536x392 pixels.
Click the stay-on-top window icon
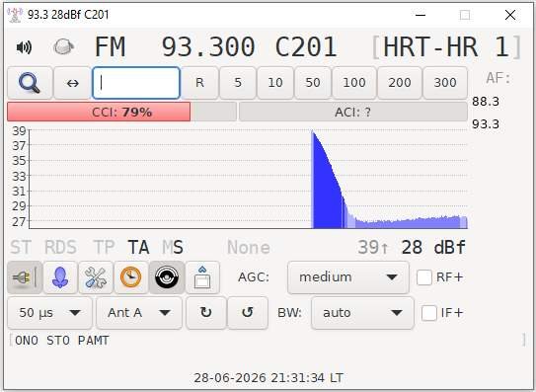coord(202,277)
